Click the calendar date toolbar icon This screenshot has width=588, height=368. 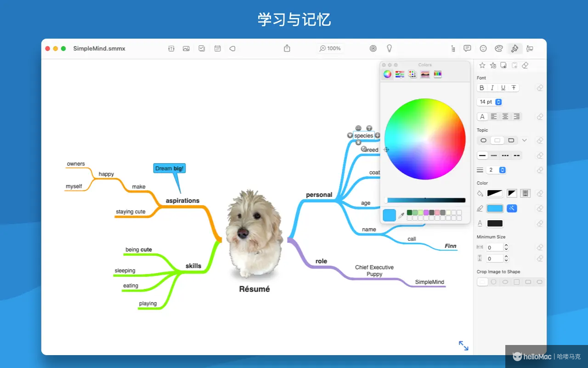tap(217, 48)
